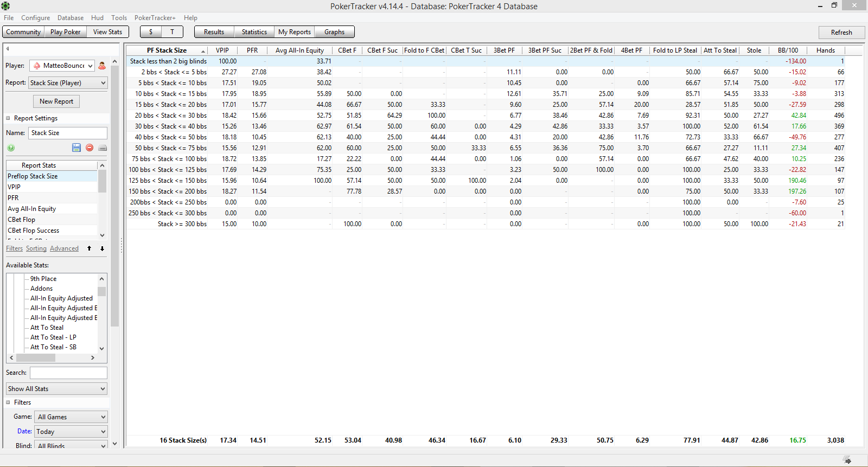Screen dimensions: 868x467
Task: Save report with the floppy disk icon
Action: [x=76, y=148]
